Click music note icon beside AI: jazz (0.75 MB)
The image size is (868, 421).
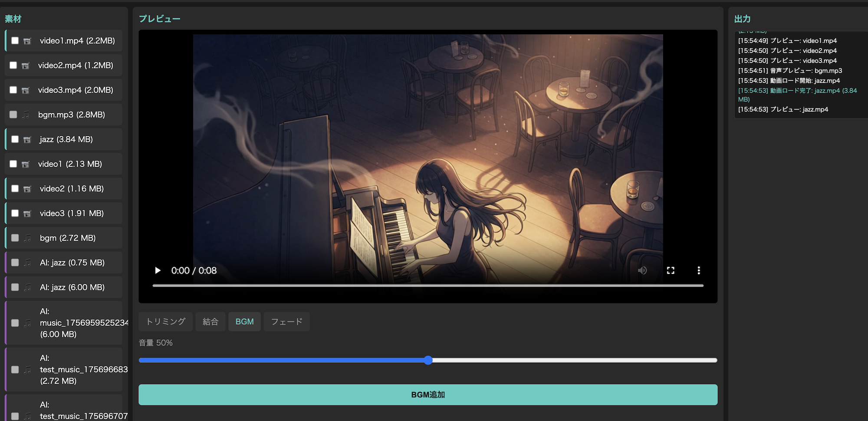coord(27,263)
